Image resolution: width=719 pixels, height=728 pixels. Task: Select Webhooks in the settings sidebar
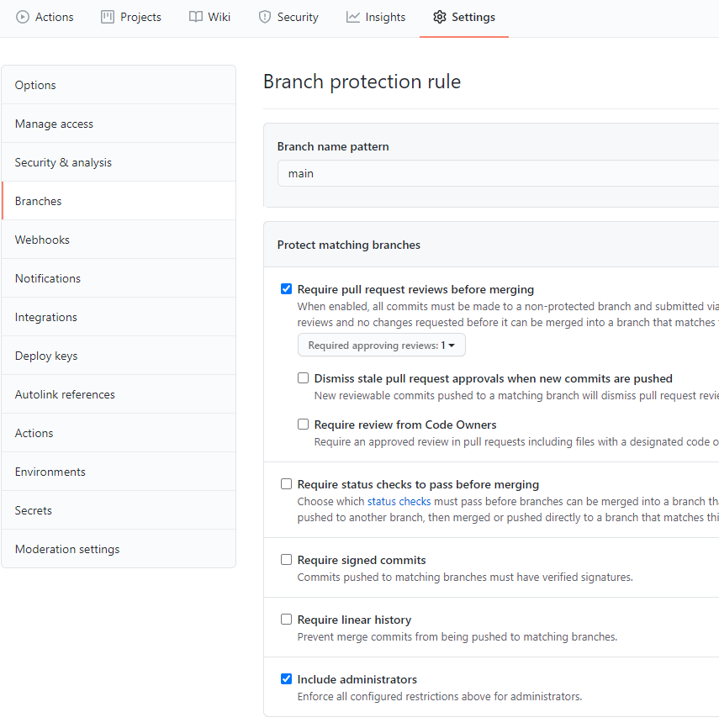click(x=42, y=240)
